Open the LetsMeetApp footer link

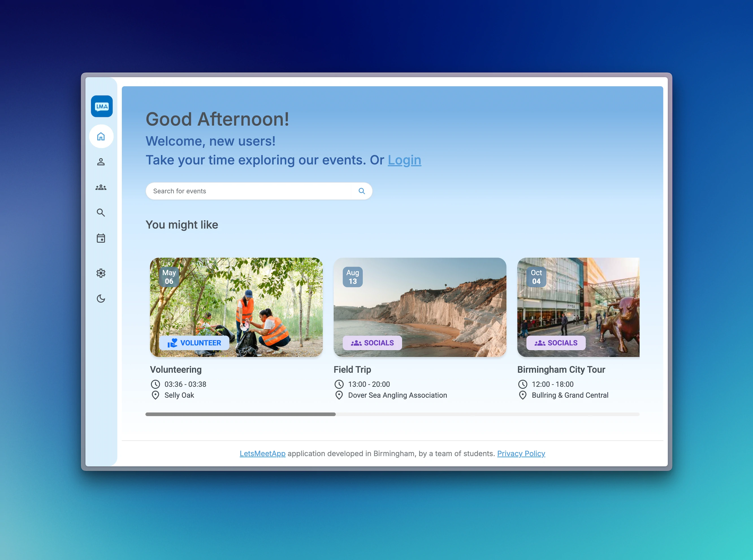(262, 453)
